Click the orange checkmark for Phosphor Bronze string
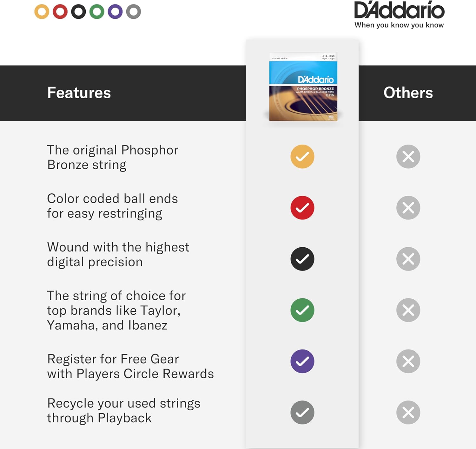476x449 pixels. click(x=302, y=157)
